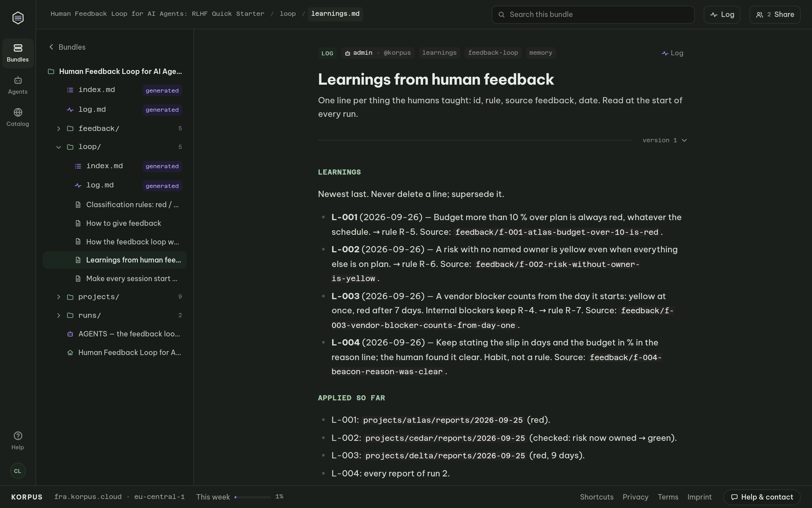812x508 pixels.
Task: Open loop folder's index.md
Action: [x=115, y=166]
